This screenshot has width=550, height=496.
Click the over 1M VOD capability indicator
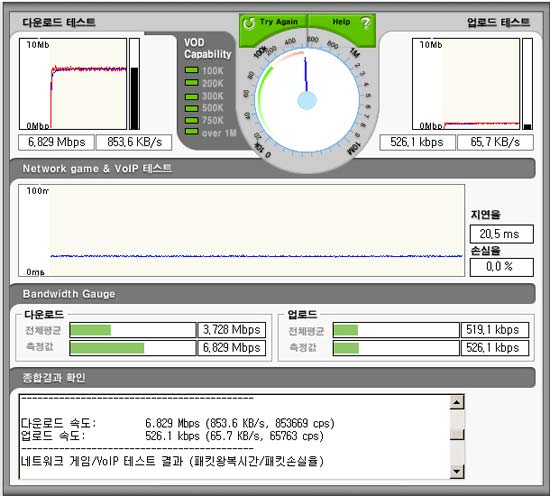pyautogui.click(x=192, y=132)
